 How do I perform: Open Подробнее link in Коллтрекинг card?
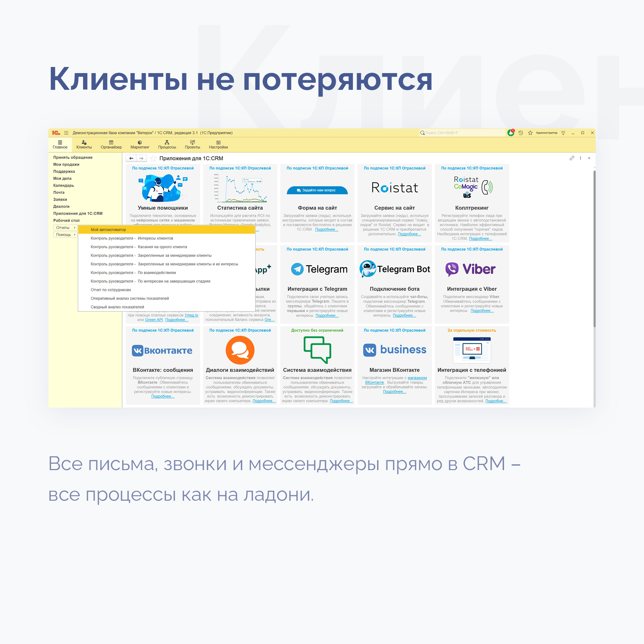(x=480, y=238)
